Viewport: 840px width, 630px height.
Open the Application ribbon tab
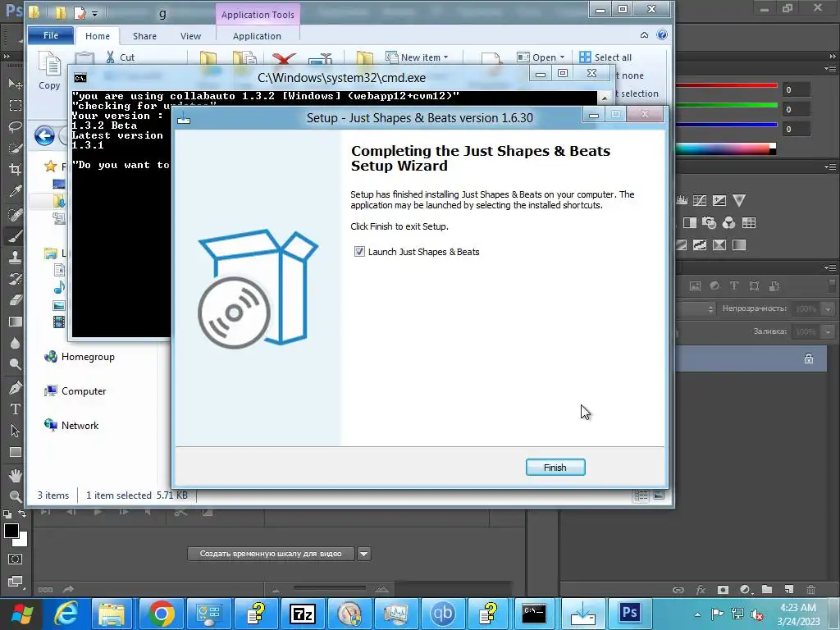click(257, 36)
